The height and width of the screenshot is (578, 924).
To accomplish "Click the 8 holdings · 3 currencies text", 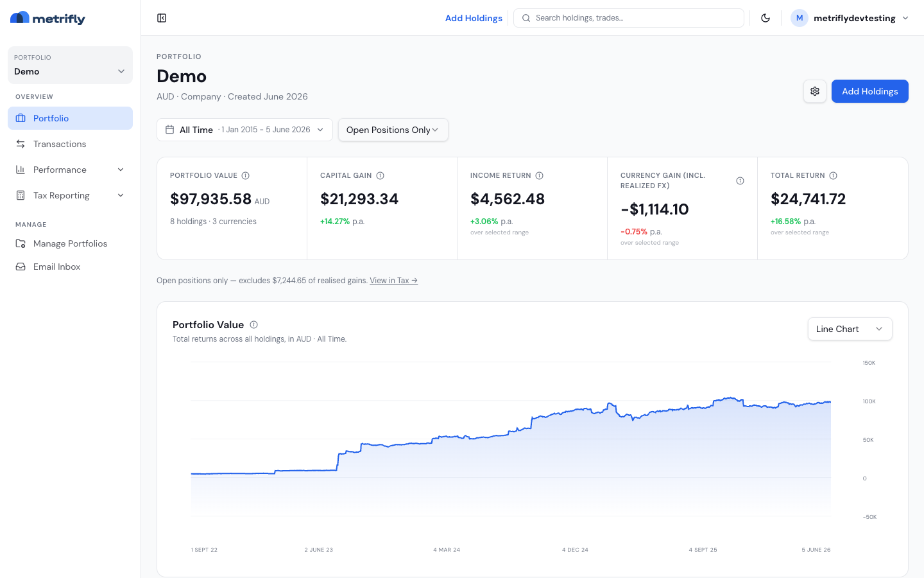I will (213, 222).
